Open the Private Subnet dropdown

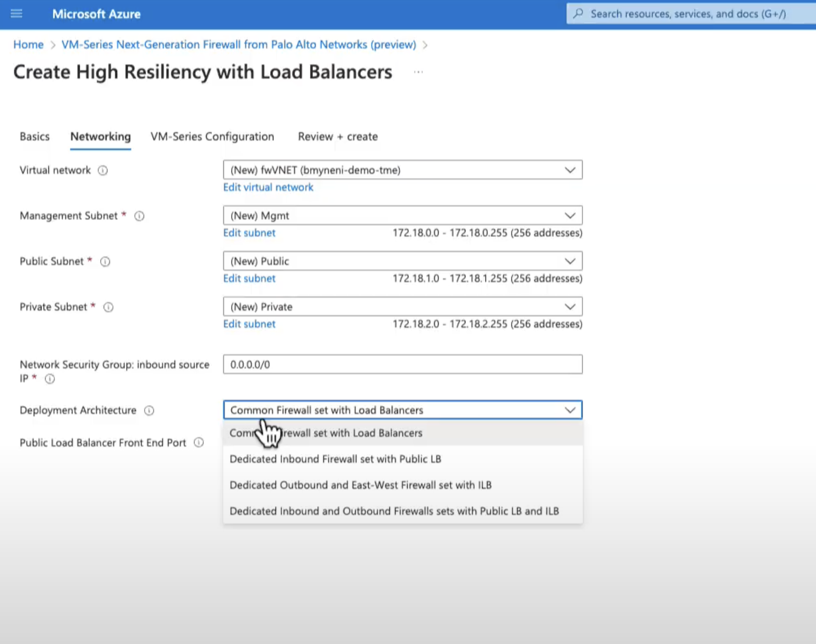(x=402, y=306)
